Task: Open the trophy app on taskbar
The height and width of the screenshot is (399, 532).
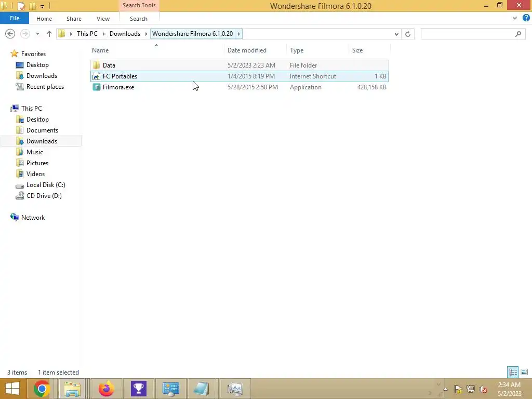Action: point(138,389)
